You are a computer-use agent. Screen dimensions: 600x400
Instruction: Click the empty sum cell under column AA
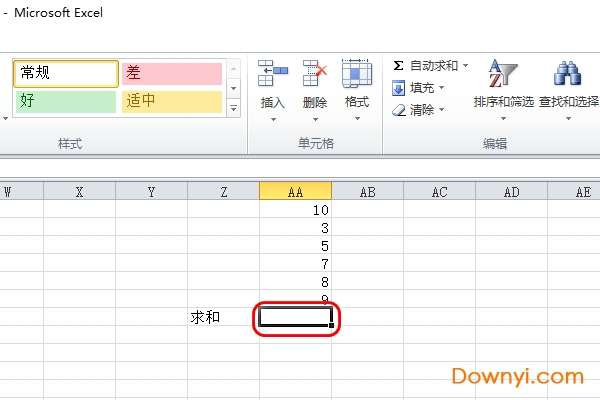click(295, 317)
